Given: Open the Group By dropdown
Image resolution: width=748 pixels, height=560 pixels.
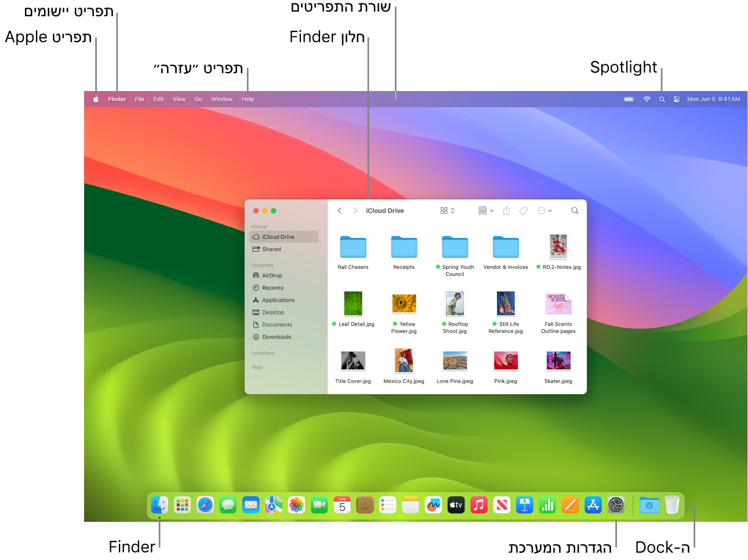Looking at the screenshot, I should tap(485, 210).
